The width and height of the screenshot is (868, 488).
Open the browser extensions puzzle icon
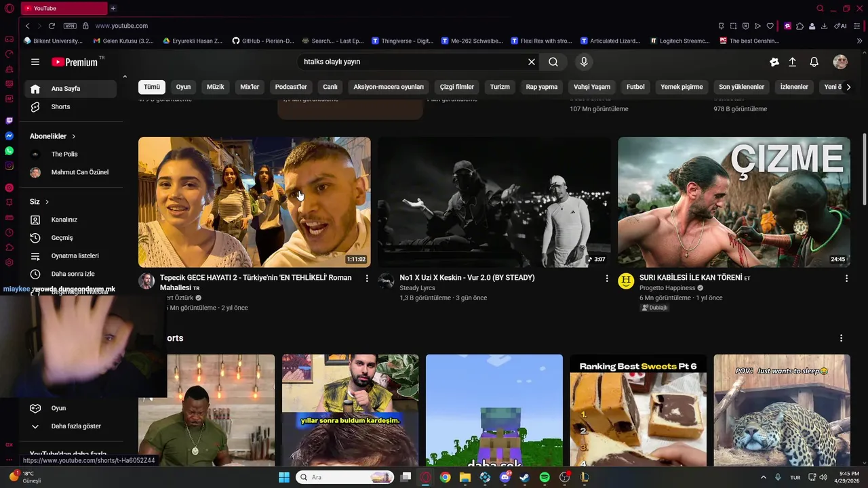point(800,26)
